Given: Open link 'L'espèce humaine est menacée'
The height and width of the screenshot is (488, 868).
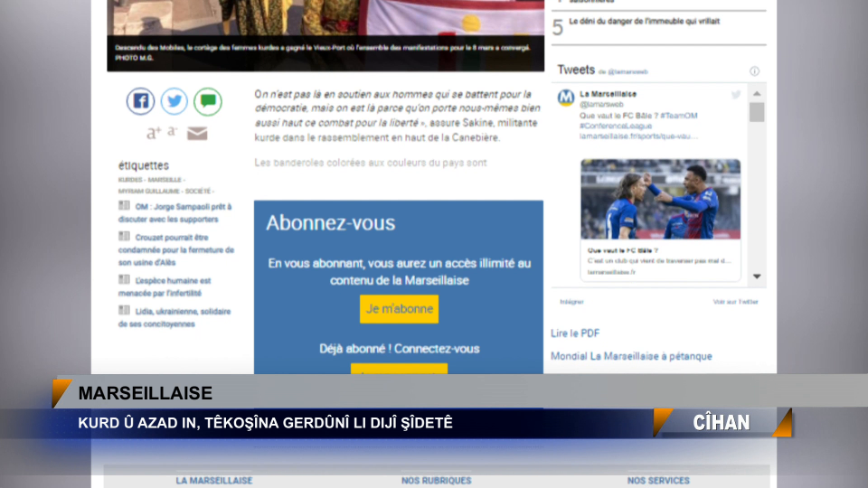Looking at the screenshot, I should [165, 287].
